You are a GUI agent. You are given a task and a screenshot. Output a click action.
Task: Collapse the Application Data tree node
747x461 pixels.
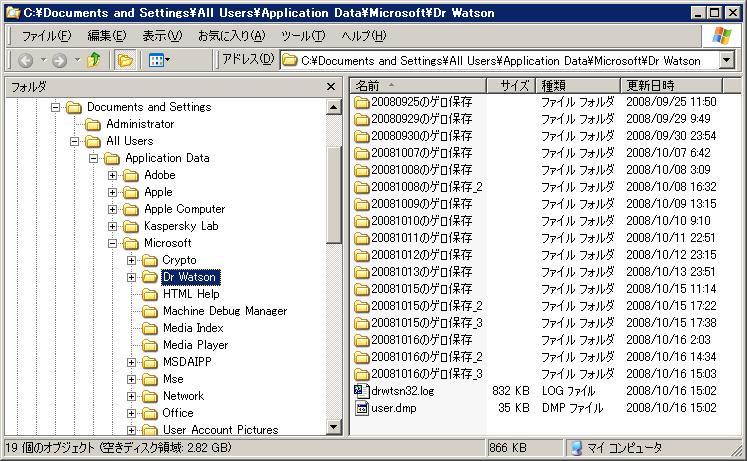(93, 158)
